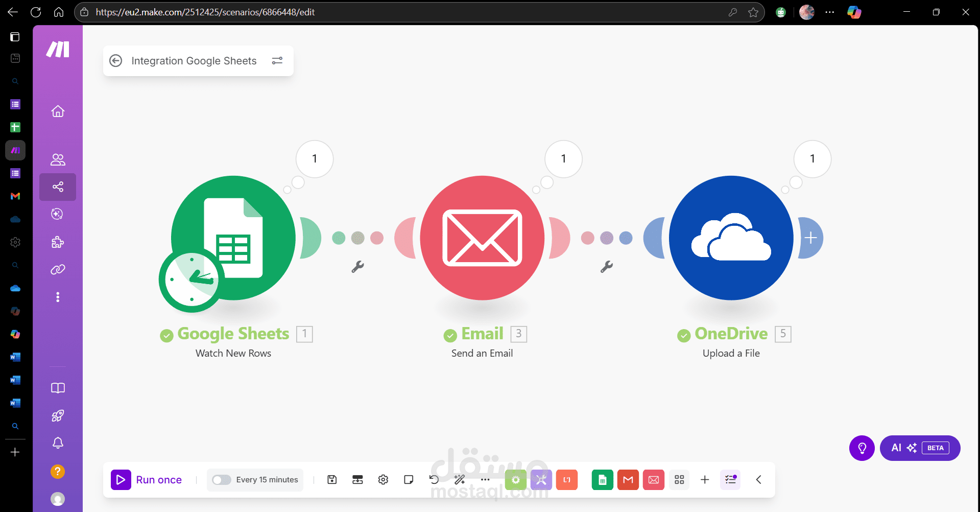
Task: Open the purple Tools wrench icon
Action: 541,480
